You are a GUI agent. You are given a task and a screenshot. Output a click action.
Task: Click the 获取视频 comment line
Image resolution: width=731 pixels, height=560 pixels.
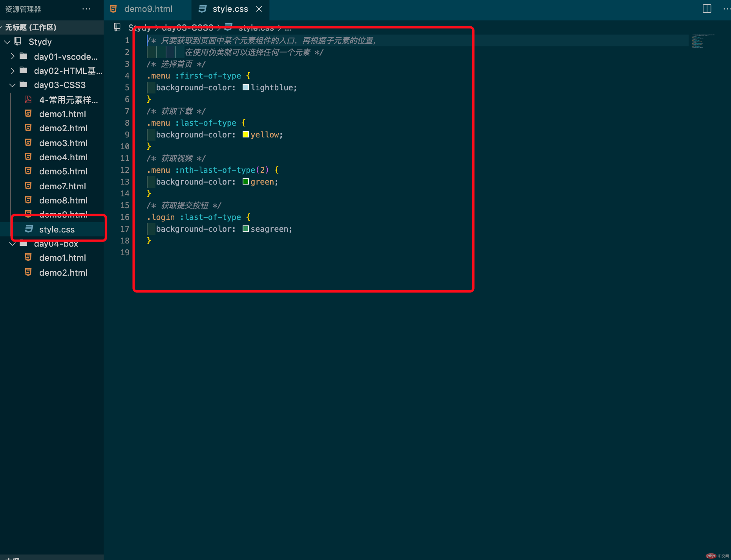pos(176,158)
